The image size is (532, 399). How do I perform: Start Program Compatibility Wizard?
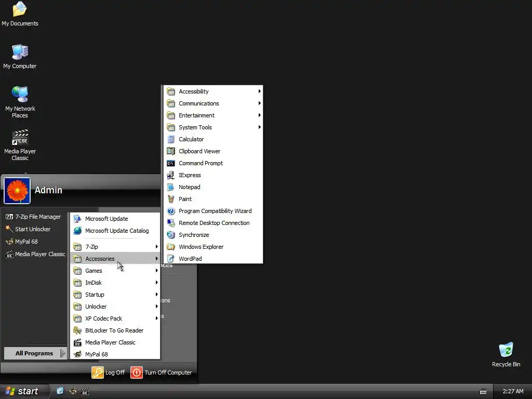(213, 211)
